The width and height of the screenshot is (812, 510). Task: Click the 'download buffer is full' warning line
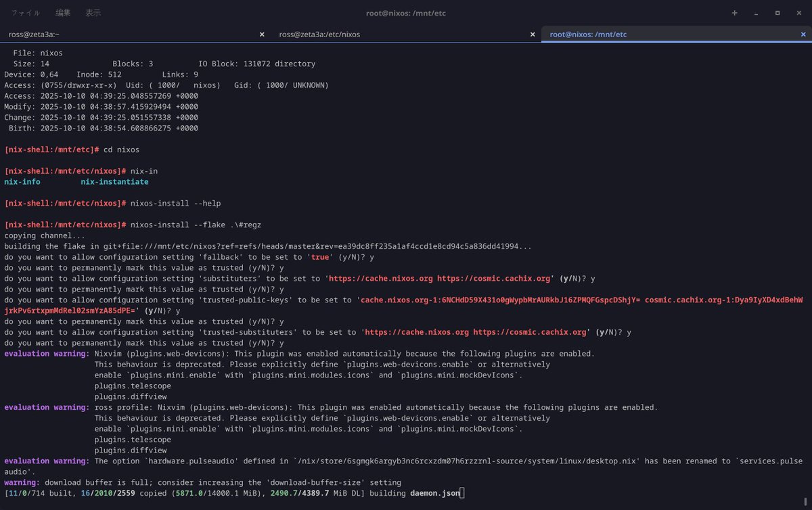coord(203,483)
